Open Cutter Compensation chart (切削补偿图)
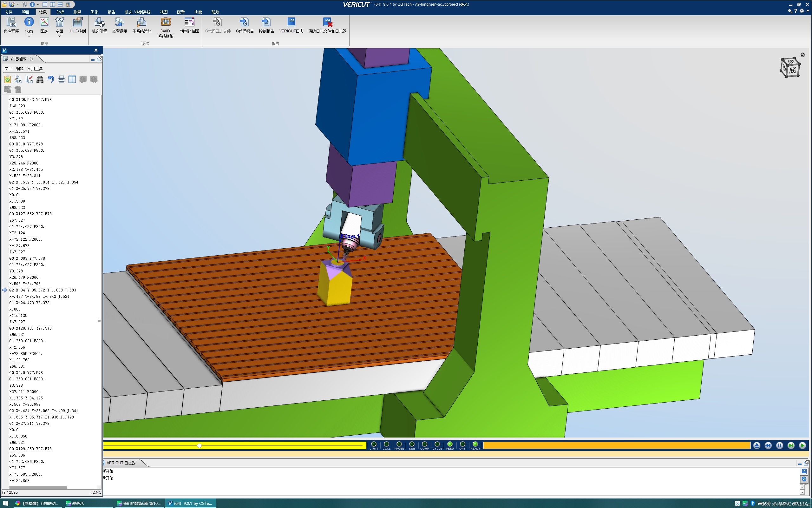The image size is (812, 508). [190, 25]
